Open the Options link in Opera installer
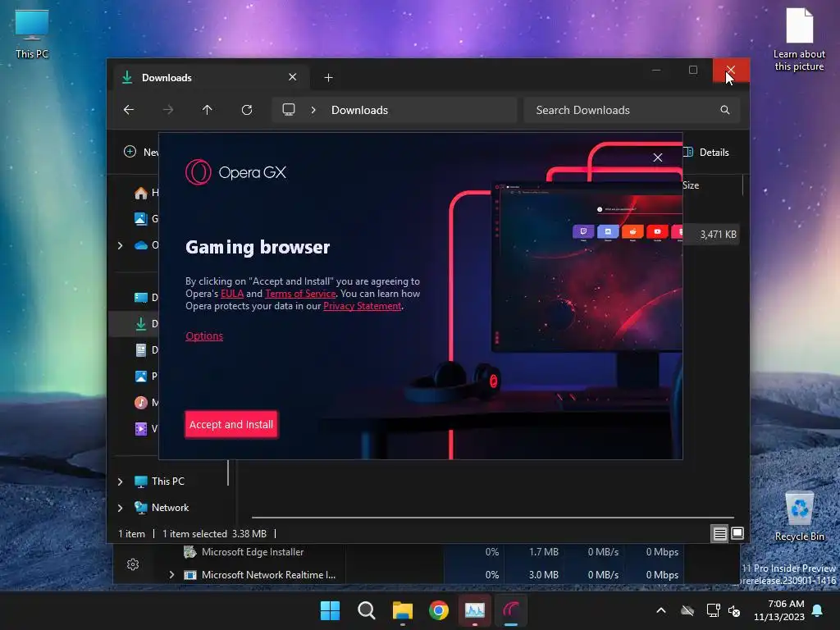The image size is (840, 630). point(204,336)
